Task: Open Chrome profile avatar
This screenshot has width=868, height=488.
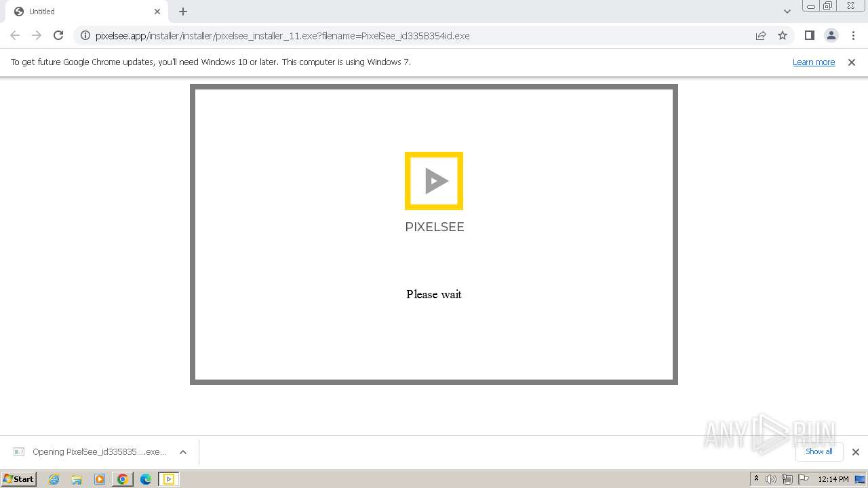Action: pyautogui.click(x=831, y=35)
